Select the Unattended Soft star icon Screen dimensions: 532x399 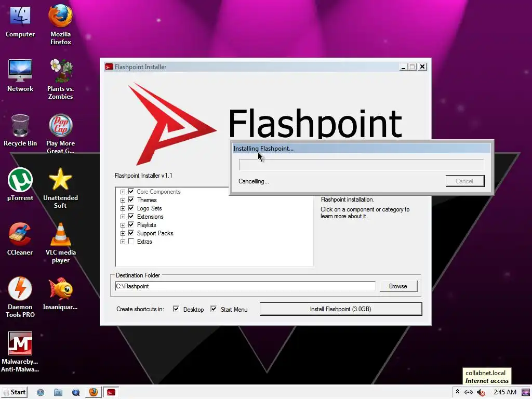pos(60,188)
